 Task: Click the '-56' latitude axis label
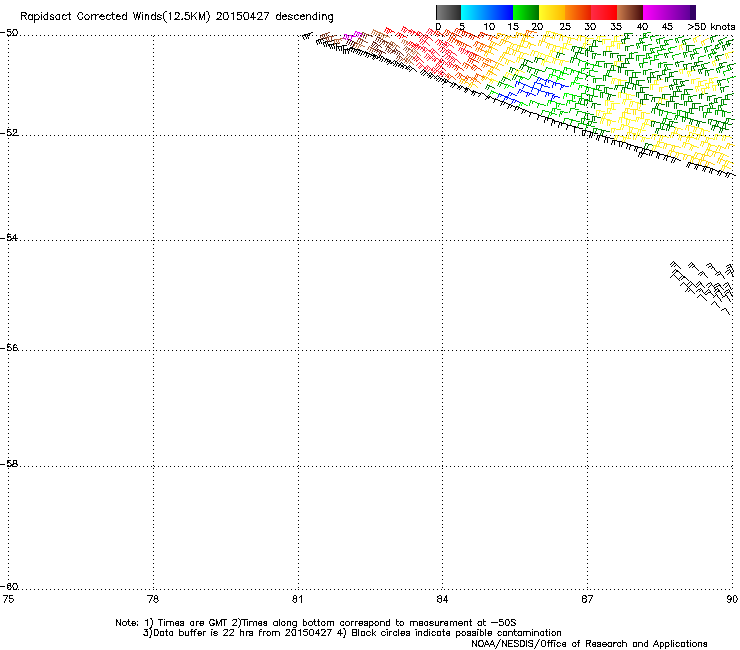tap(9, 348)
